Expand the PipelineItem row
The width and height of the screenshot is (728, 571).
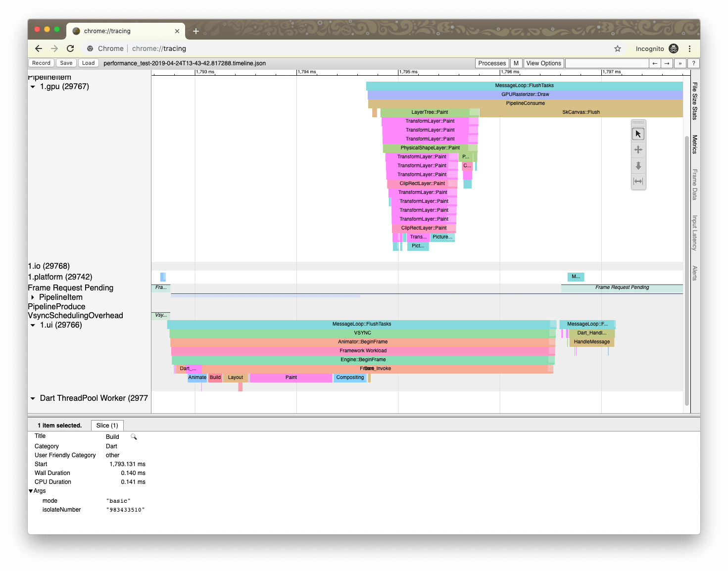click(33, 297)
